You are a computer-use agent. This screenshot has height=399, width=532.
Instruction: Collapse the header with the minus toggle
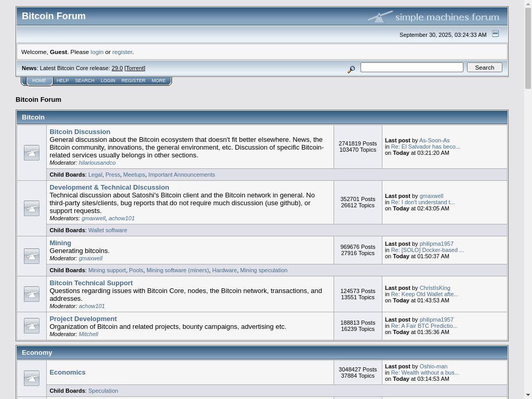tap(495, 34)
